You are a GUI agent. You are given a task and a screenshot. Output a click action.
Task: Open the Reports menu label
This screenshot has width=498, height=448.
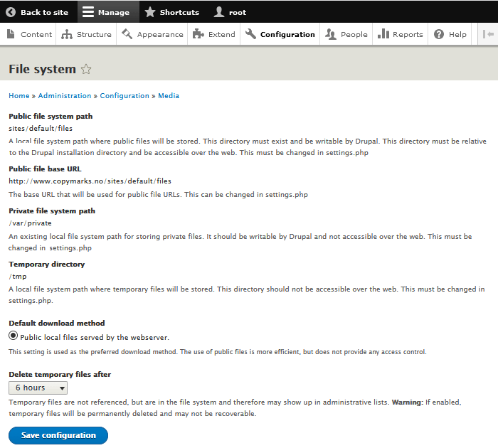pyautogui.click(x=408, y=34)
